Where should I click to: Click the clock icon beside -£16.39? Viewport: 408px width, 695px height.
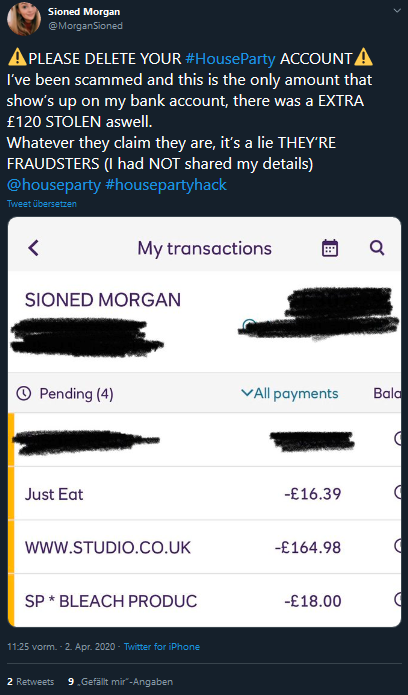tap(398, 492)
